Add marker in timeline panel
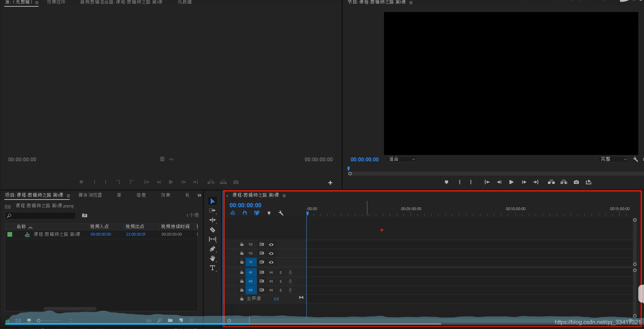This screenshot has width=644, height=329. pyautogui.click(x=269, y=213)
